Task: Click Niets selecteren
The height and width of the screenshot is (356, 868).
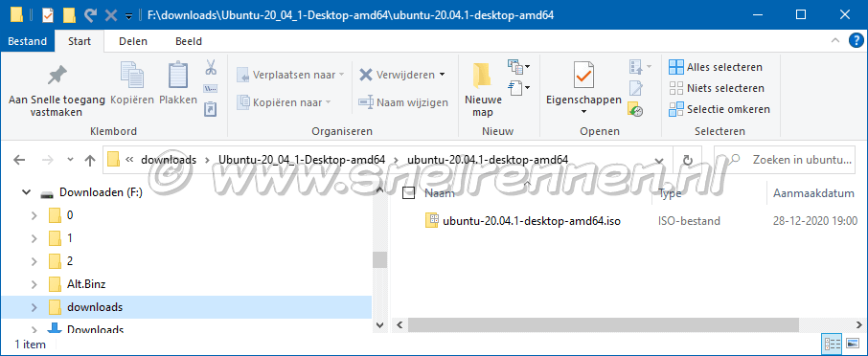Action: [x=716, y=88]
